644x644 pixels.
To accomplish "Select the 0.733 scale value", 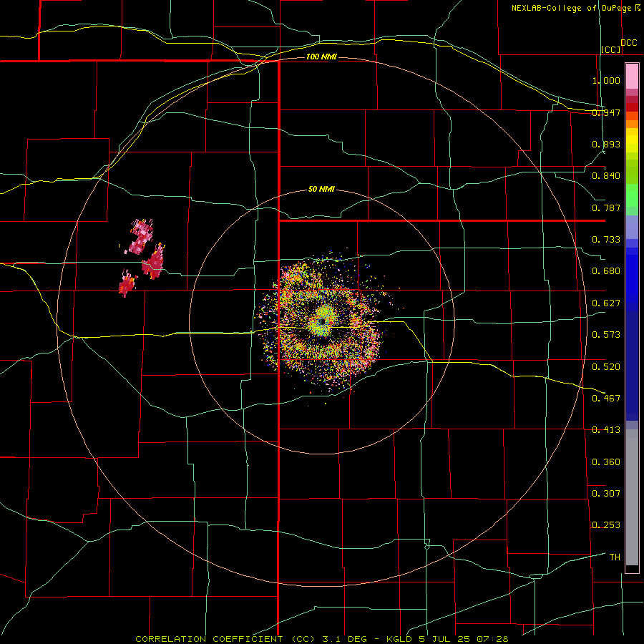I will (x=606, y=240).
